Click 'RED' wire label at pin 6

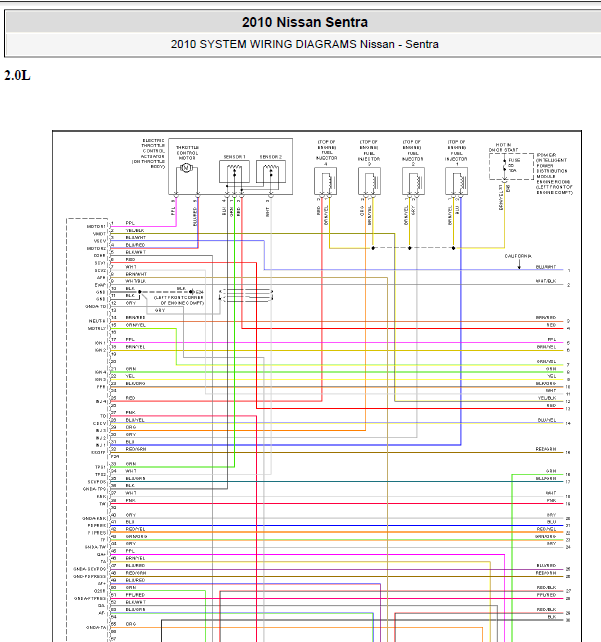pyautogui.click(x=131, y=260)
